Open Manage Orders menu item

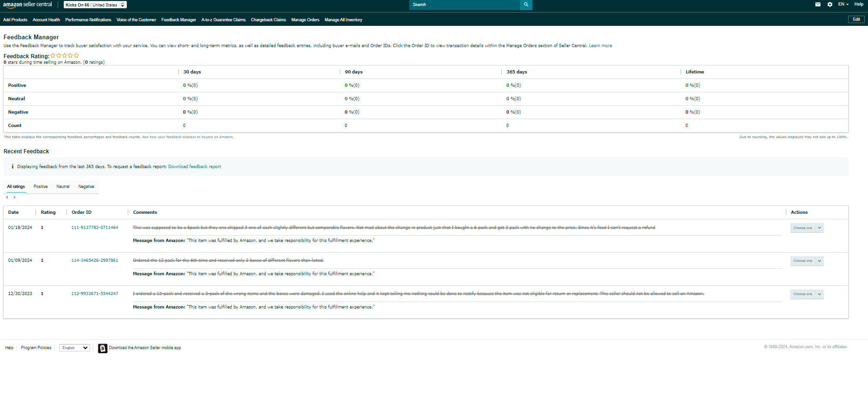305,20
